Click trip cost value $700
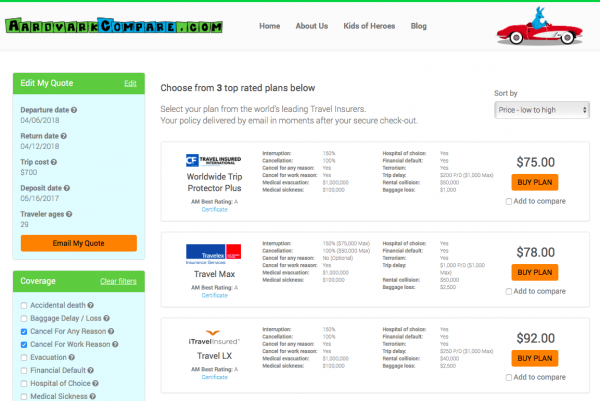 [x=29, y=172]
